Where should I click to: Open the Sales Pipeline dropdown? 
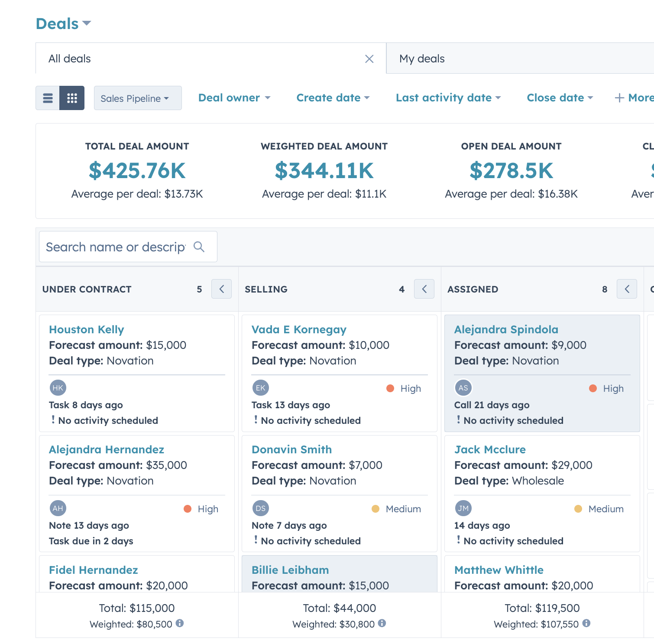tap(138, 98)
